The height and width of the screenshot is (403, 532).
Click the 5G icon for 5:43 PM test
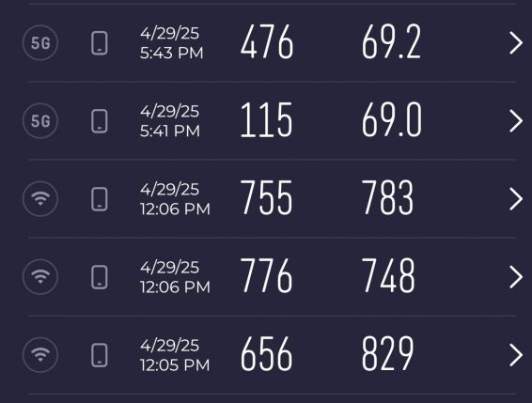[x=40, y=43]
